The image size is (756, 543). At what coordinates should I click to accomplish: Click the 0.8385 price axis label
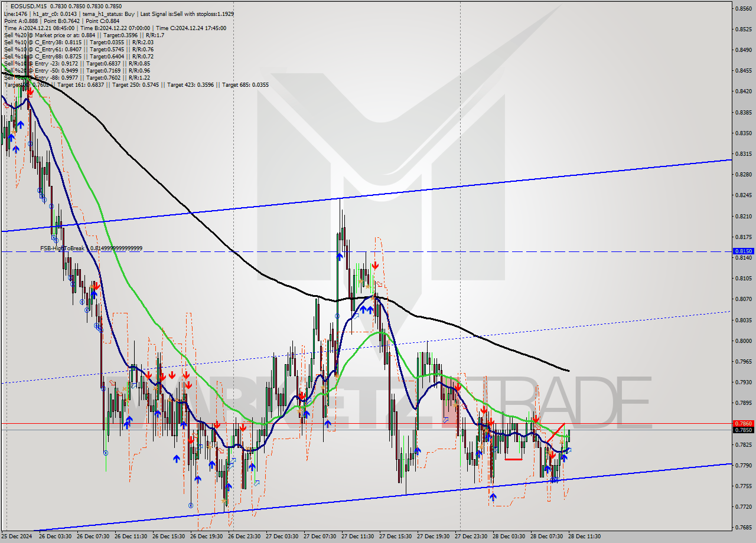pyautogui.click(x=744, y=112)
